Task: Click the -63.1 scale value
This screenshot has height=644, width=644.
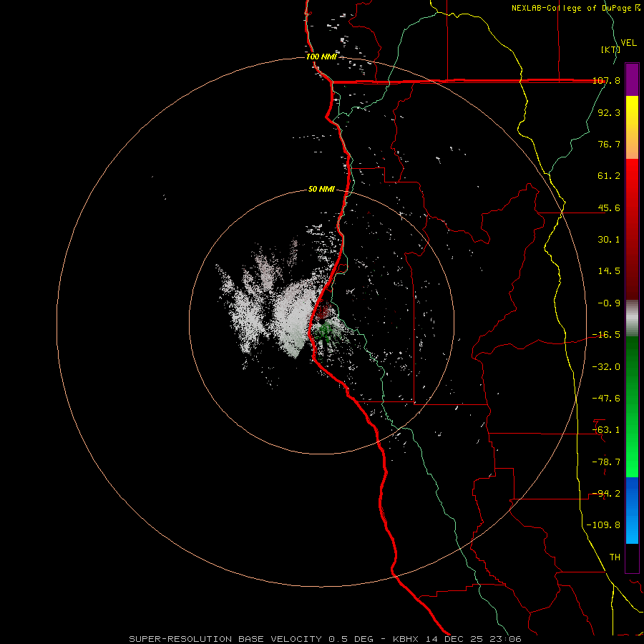Action: tap(606, 430)
